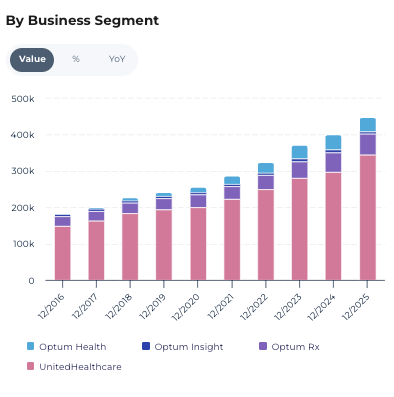Switch chart to YoY view
394x397 pixels.
(x=117, y=59)
